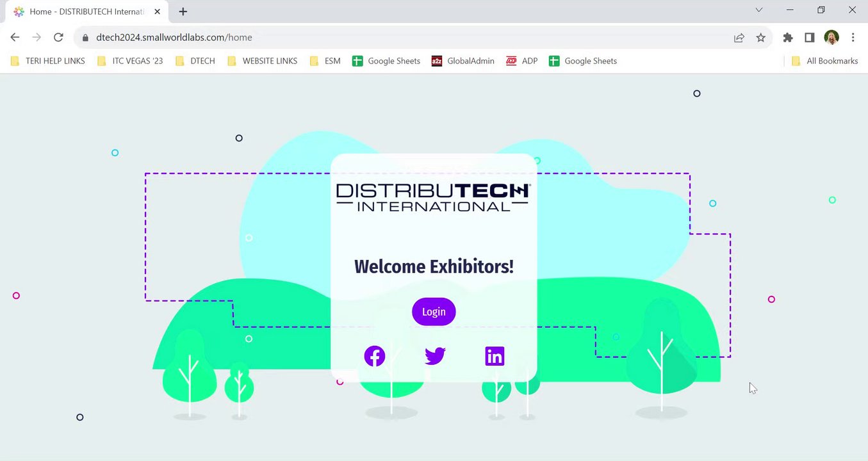Open the ADP bookmark

(x=522, y=61)
